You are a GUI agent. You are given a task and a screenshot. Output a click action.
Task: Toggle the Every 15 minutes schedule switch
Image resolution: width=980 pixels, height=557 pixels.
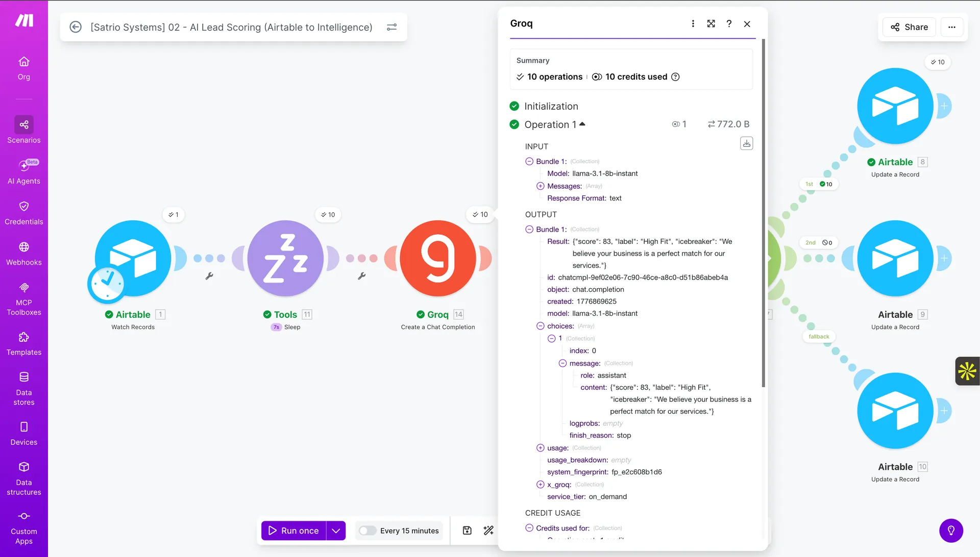click(367, 530)
